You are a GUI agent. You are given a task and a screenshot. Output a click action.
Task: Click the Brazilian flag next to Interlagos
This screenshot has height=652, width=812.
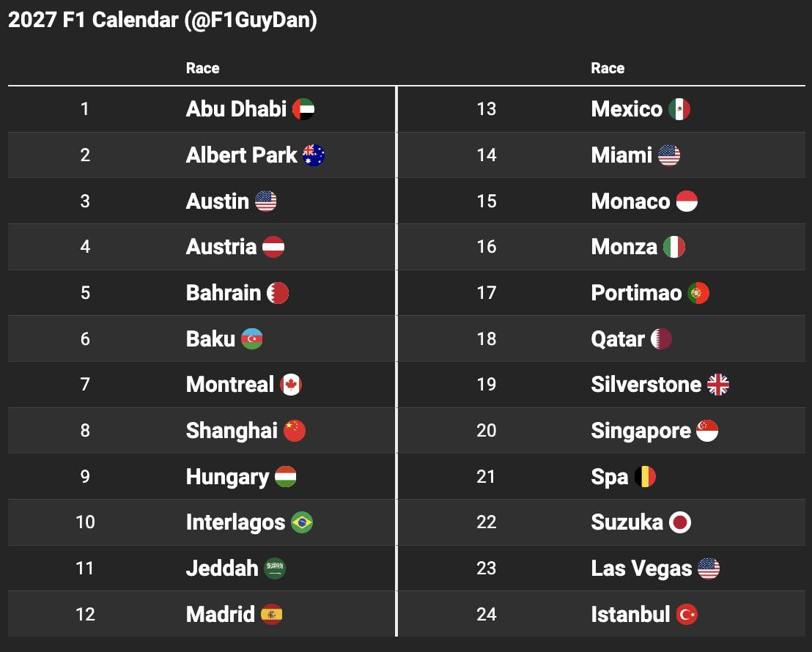[302, 522]
